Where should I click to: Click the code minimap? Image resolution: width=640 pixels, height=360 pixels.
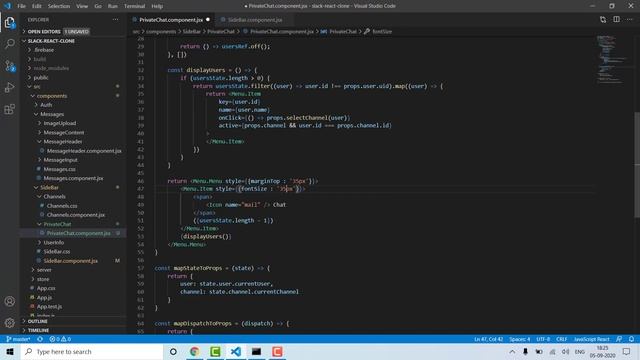[611, 59]
